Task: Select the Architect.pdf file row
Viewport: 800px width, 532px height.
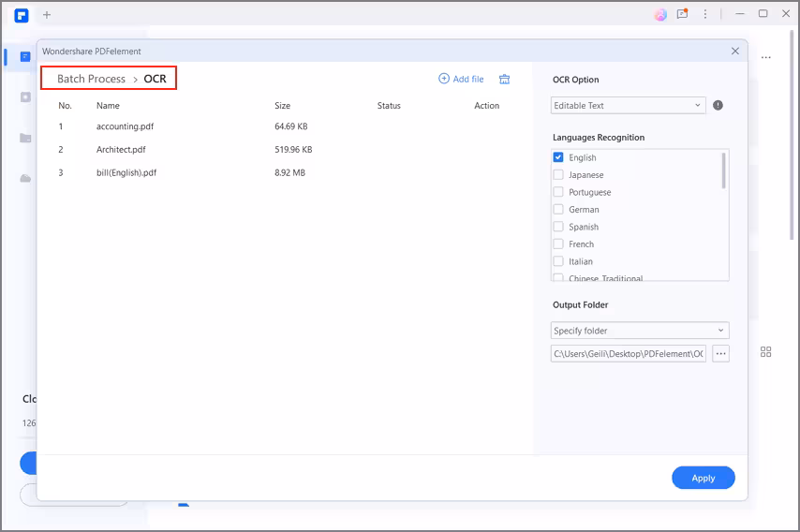Action: (x=285, y=150)
